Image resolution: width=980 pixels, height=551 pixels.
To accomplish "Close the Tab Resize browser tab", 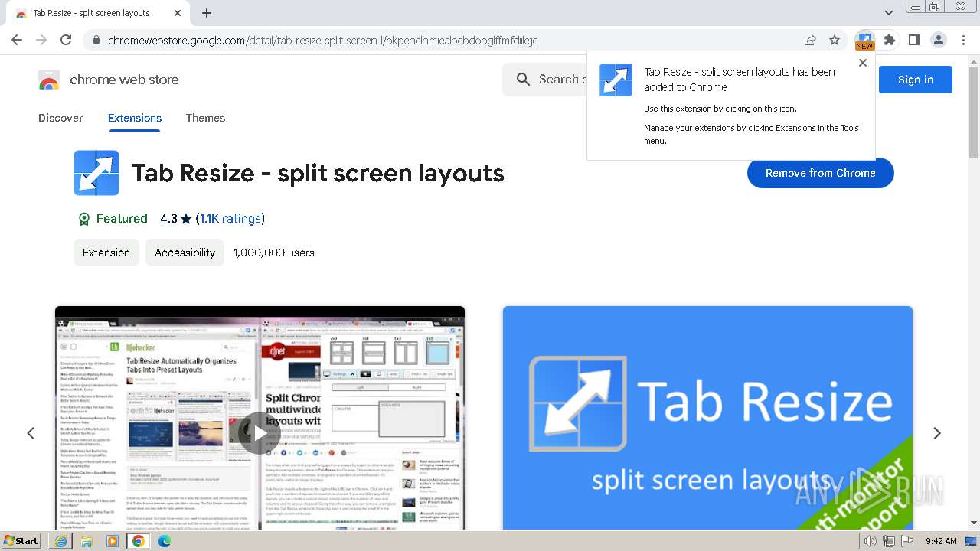I will (178, 13).
